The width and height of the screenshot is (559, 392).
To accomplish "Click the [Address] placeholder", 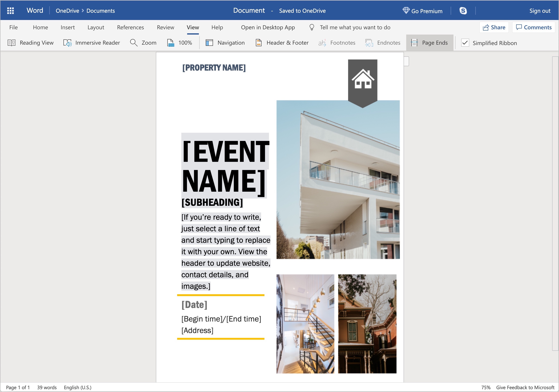I will [197, 330].
